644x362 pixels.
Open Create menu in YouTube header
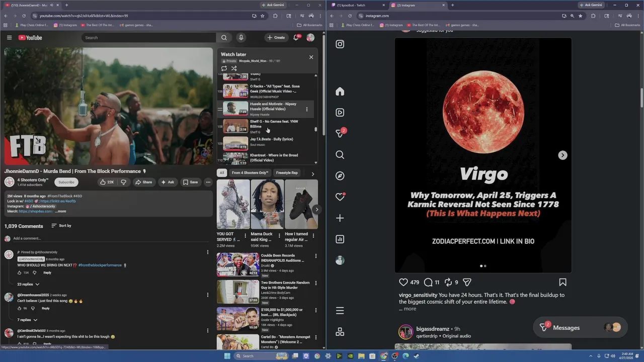(276, 38)
